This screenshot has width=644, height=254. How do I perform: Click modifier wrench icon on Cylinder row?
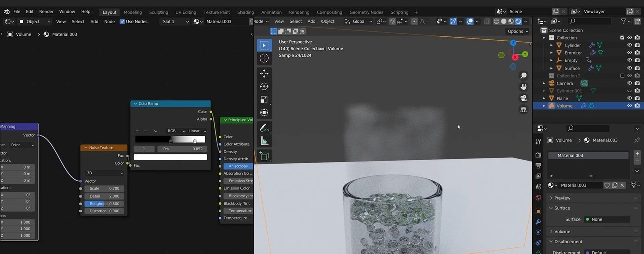tap(592, 45)
